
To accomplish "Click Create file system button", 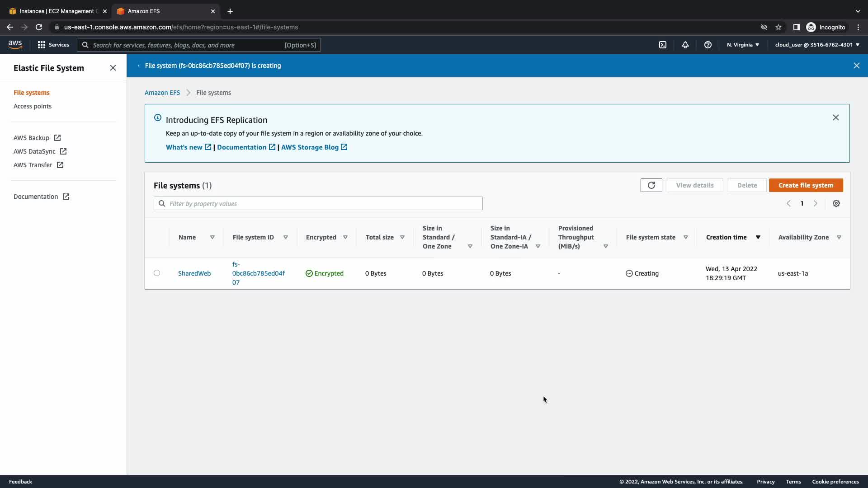I will (x=806, y=185).
